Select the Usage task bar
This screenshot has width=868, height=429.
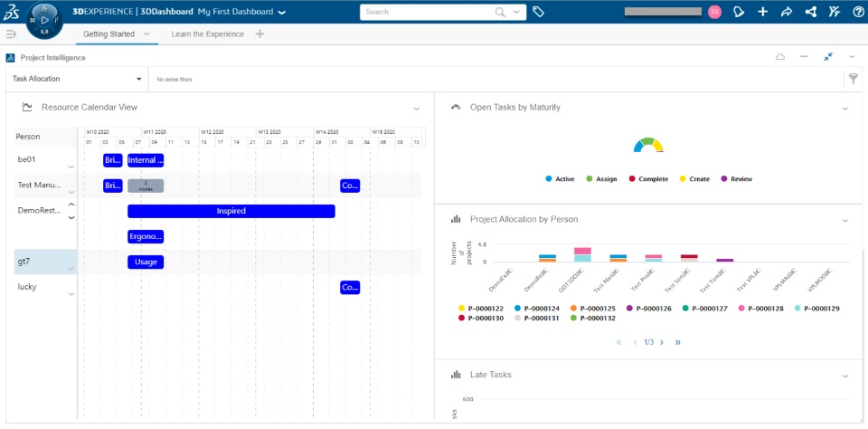pyautogui.click(x=146, y=262)
